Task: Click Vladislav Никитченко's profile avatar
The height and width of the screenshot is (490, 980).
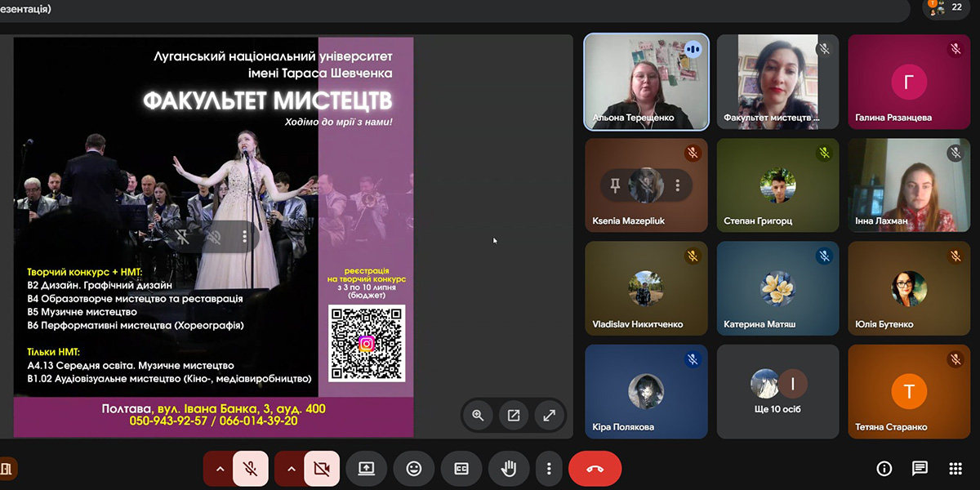Action: point(646,288)
